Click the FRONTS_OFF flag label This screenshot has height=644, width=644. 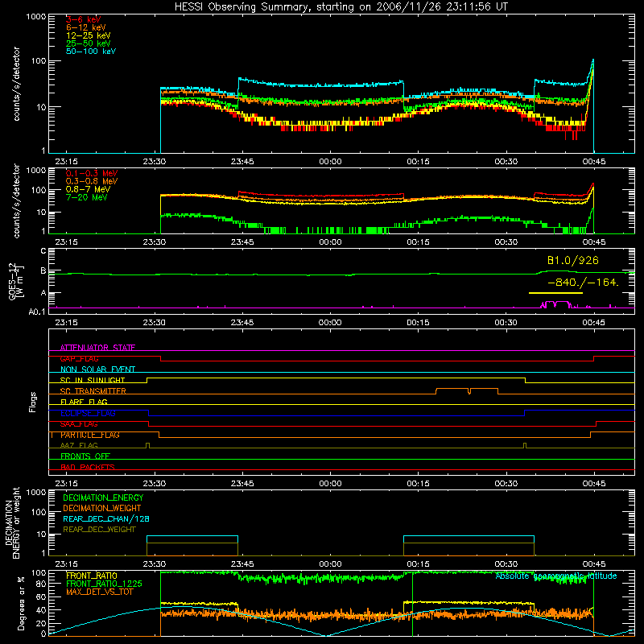pyautogui.click(x=85, y=456)
